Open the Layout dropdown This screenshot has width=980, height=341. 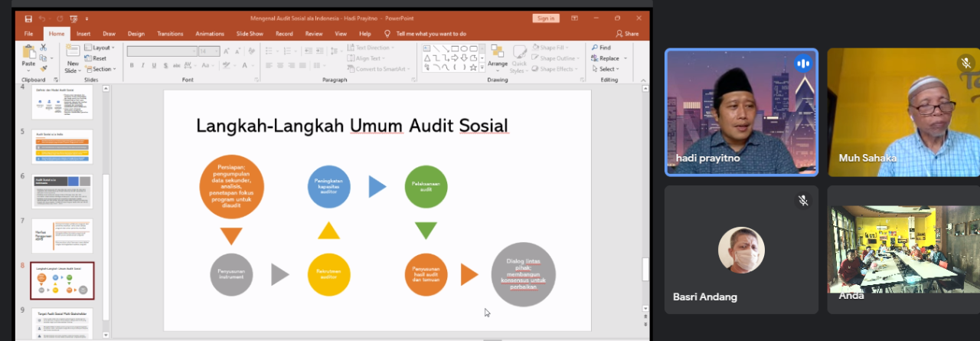[x=100, y=48]
